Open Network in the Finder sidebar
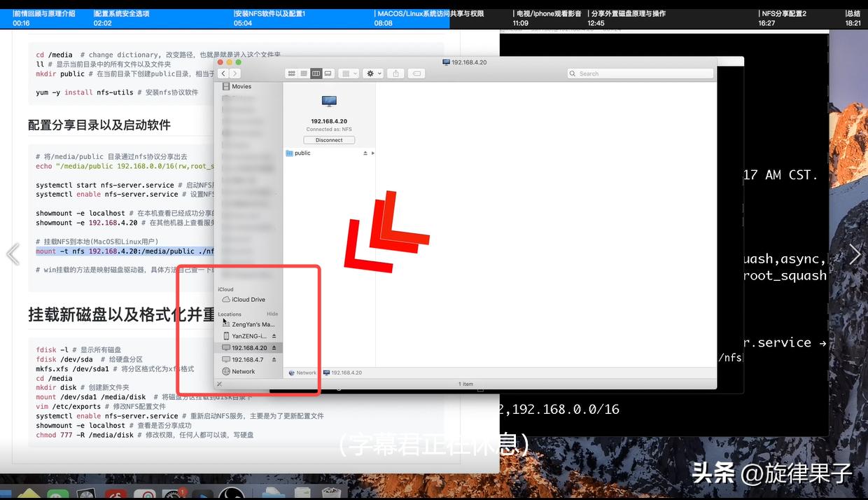The image size is (868, 500). pyautogui.click(x=238, y=372)
